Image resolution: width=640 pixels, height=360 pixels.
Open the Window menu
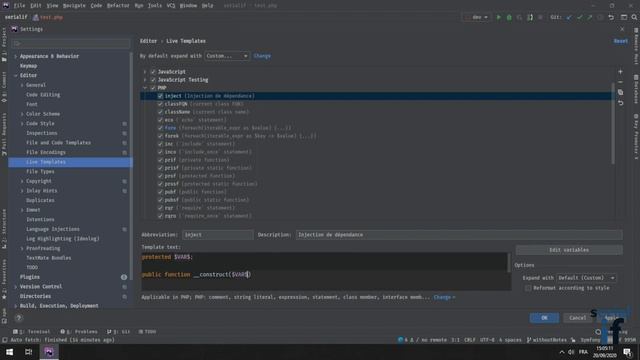tap(188, 6)
